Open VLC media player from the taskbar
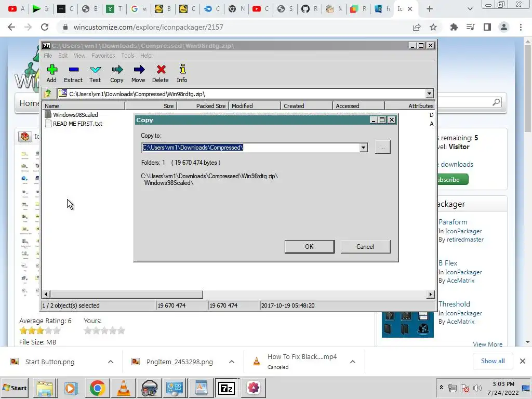Image resolution: width=532 pixels, height=399 pixels. (124, 388)
